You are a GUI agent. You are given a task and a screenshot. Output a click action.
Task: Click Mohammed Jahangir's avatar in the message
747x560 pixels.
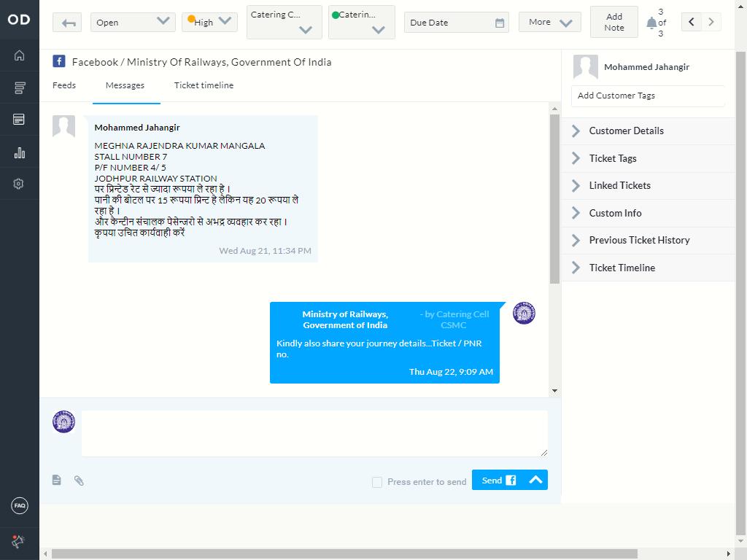pyautogui.click(x=64, y=126)
